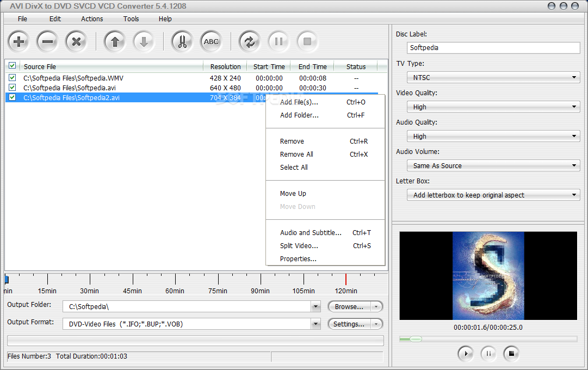Click the blue marker on the duration timeline

[x=7, y=279]
